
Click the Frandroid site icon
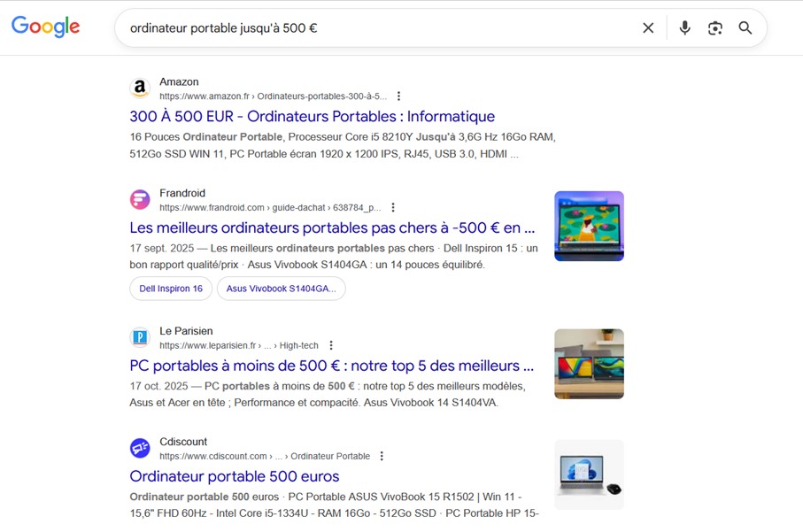click(140, 200)
